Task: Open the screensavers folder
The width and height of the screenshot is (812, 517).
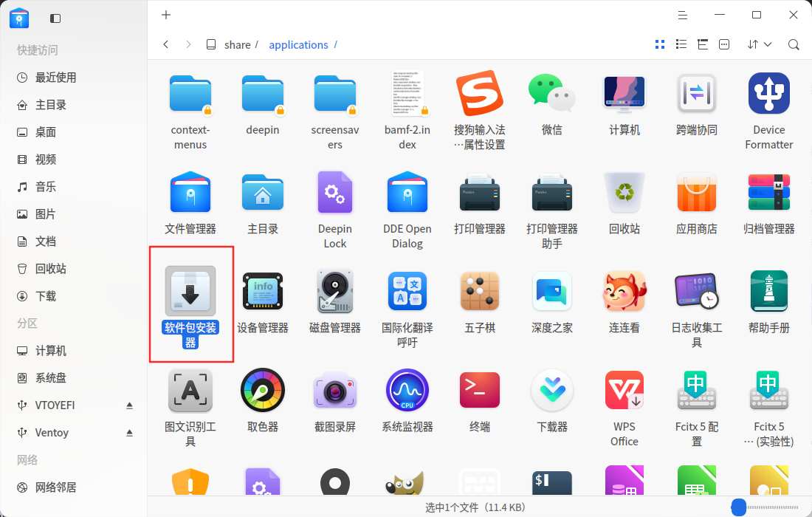Action: [x=335, y=94]
